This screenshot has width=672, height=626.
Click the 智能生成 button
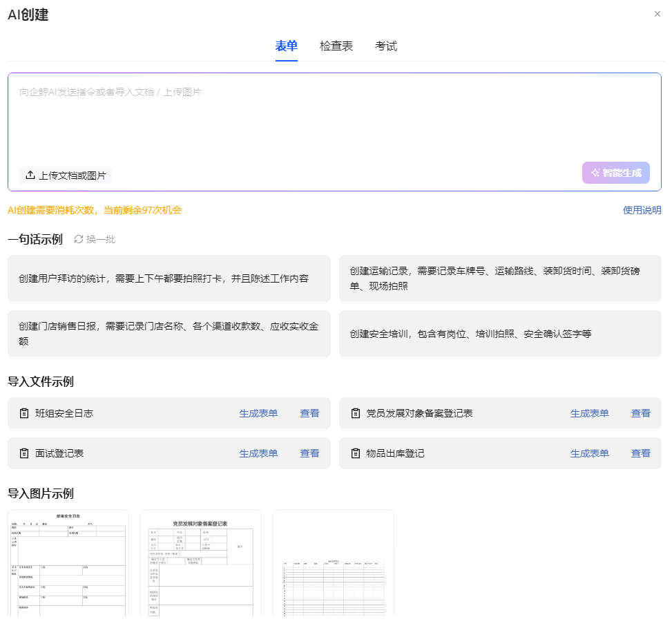(x=616, y=173)
